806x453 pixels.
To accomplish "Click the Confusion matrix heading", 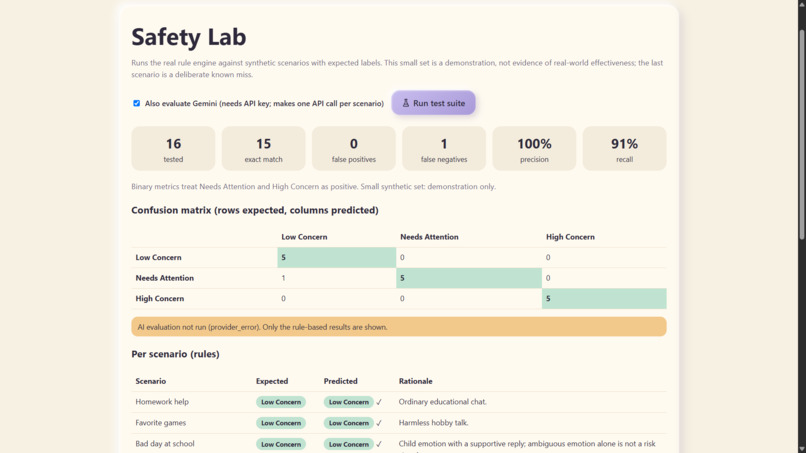I will [x=255, y=210].
